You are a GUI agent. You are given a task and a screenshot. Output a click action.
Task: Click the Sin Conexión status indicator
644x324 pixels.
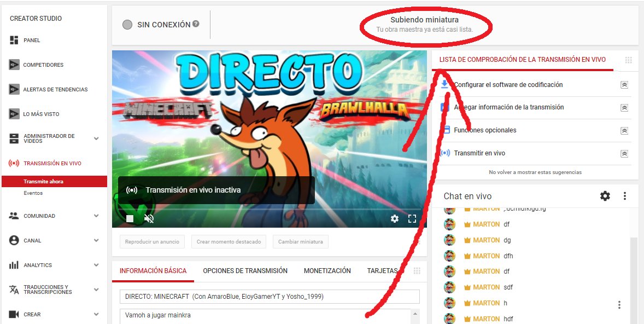click(x=127, y=25)
